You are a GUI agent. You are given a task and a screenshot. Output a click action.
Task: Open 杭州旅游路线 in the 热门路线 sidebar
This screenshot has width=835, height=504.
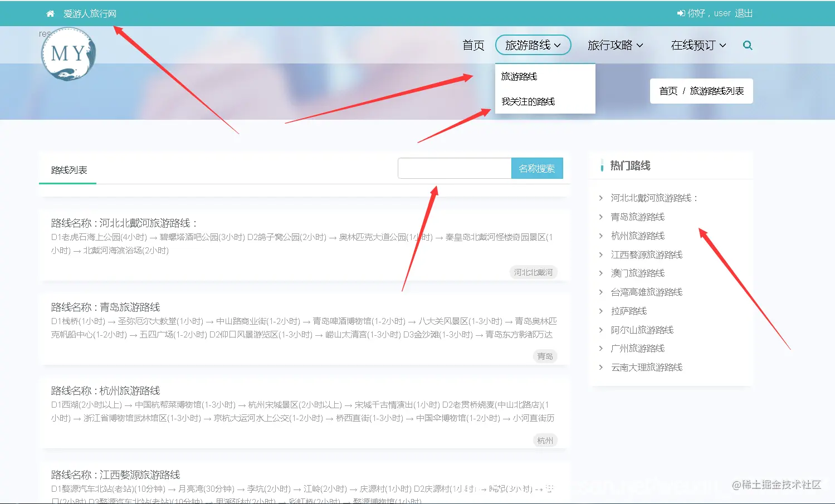coord(638,236)
